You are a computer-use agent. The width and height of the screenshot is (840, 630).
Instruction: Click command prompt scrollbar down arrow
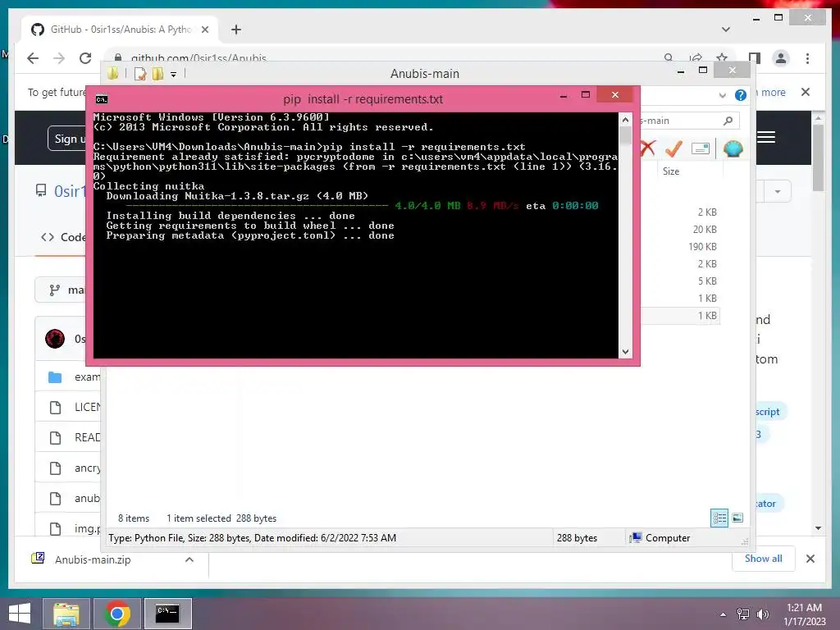coord(625,351)
